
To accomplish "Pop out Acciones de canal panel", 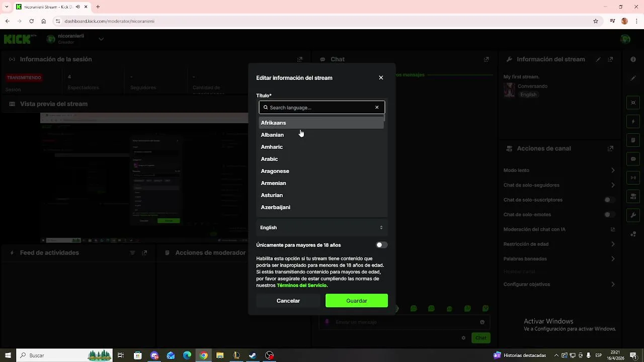I will point(610,149).
